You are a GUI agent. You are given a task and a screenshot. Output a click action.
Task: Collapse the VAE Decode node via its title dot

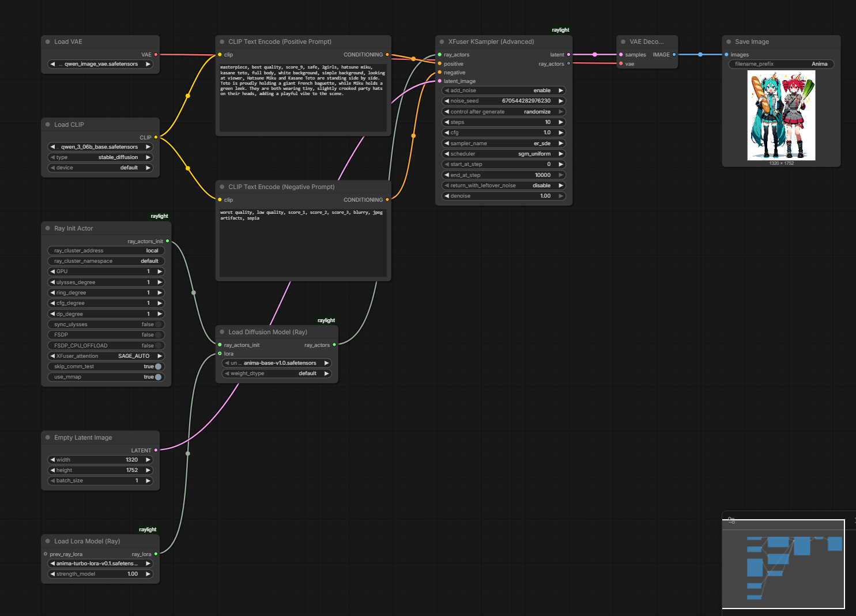point(623,41)
